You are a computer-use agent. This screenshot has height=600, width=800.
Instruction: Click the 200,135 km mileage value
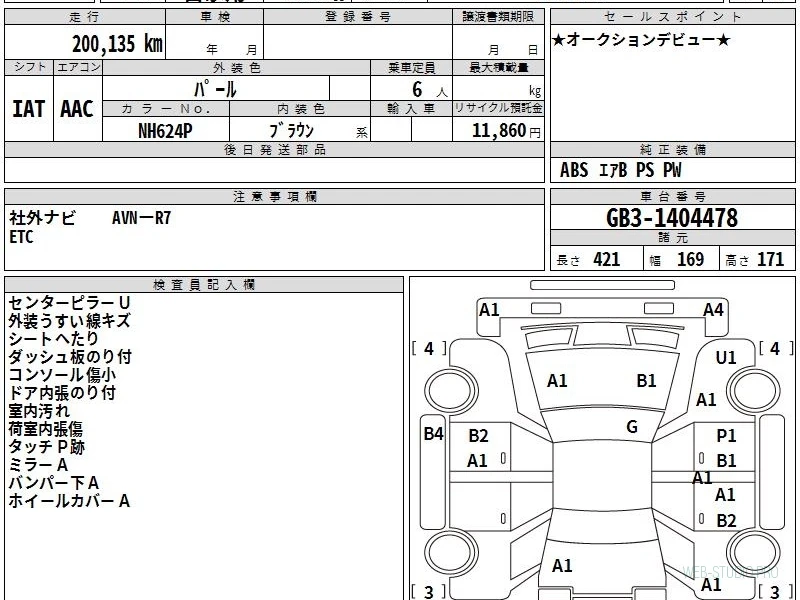point(117,43)
